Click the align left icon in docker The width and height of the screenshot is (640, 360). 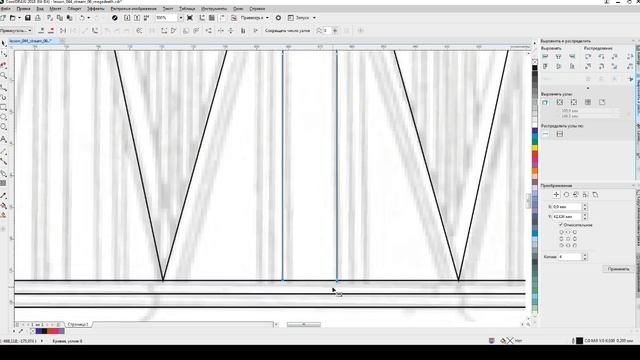[x=545, y=56]
